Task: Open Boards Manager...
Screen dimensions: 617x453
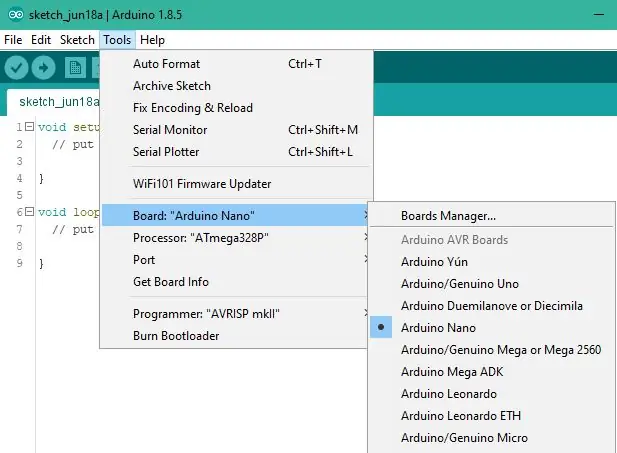Action: (492, 216)
